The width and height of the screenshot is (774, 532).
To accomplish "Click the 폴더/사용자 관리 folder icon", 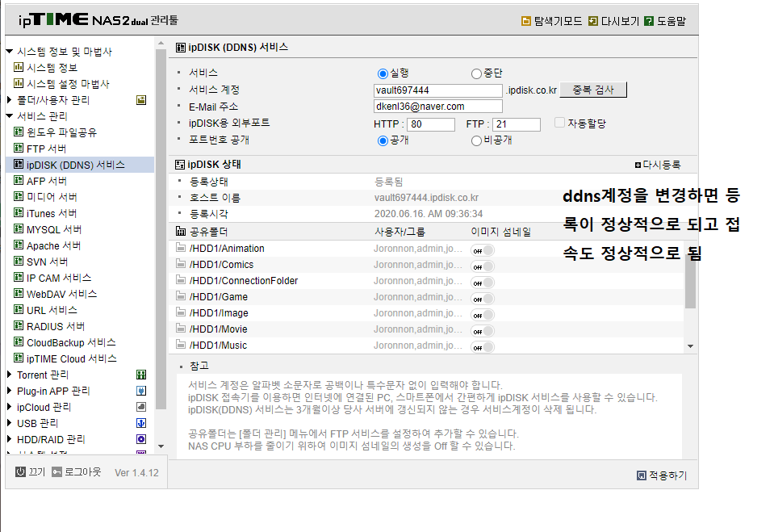I will [141, 100].
